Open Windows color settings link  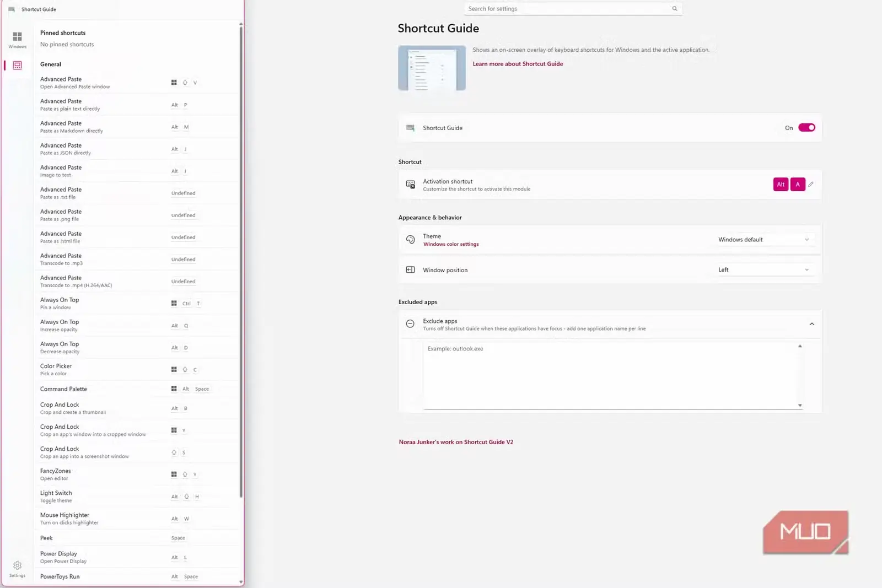pyautogui.click(x=451, y=244)
